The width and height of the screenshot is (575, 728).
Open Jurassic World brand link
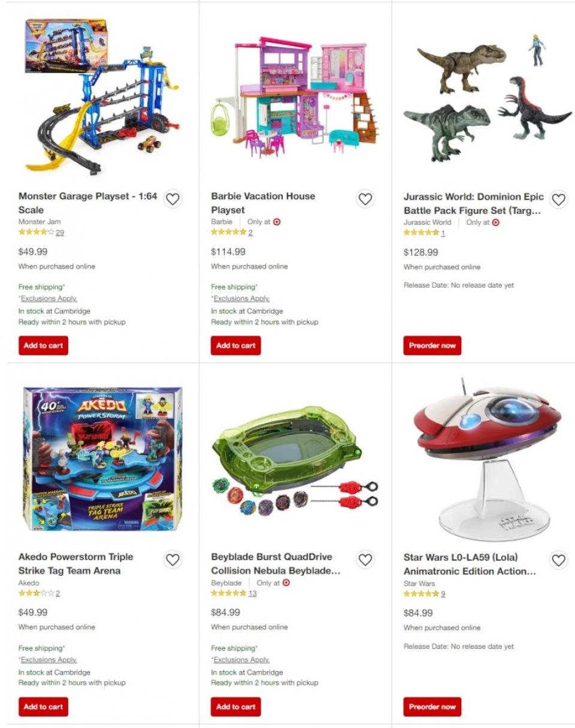point(427,222)
